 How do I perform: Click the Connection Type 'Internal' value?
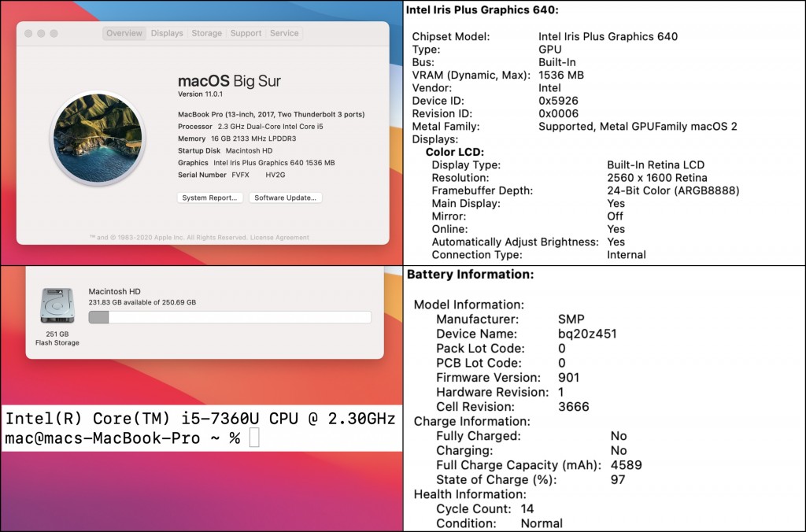(626, 255)
